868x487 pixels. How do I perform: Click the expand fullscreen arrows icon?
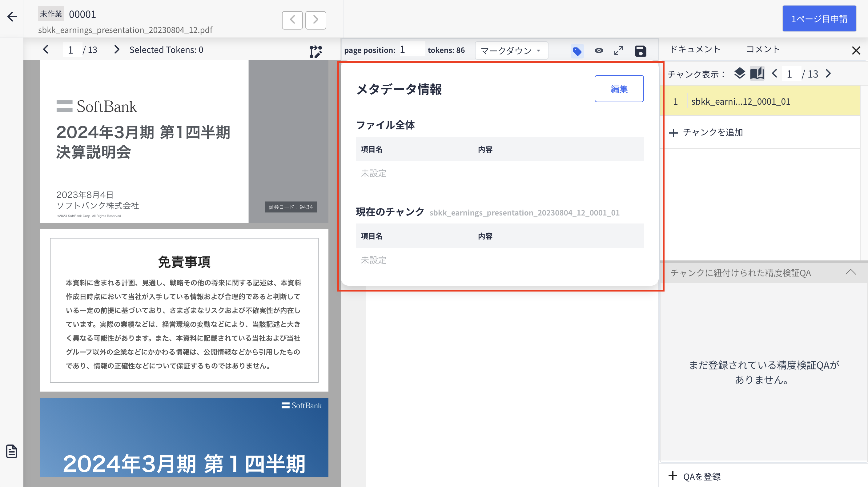click(x=619, y=51)
